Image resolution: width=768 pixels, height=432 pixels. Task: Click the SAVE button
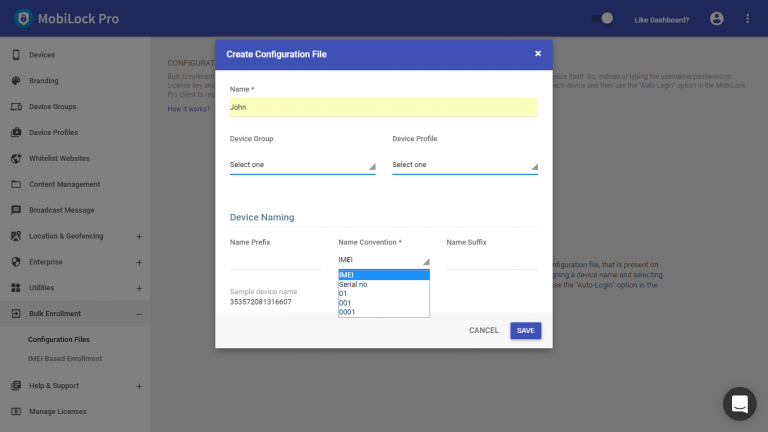click(x=526, y=331)
